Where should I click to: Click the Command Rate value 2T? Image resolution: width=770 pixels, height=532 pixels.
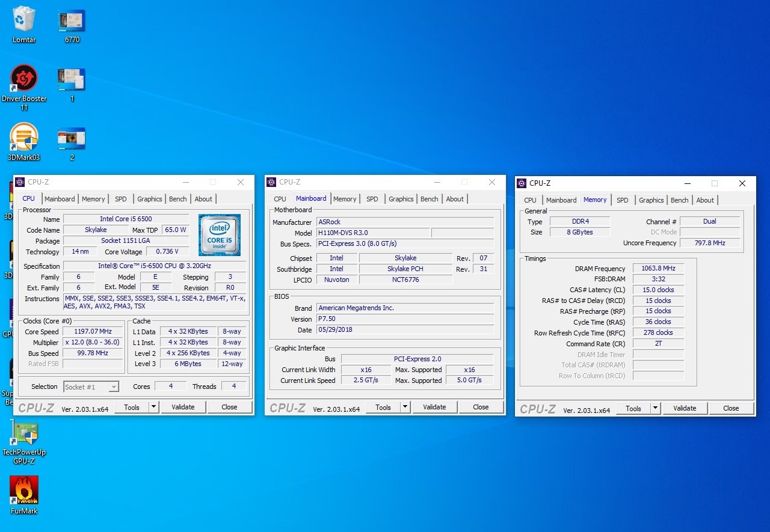point(658,344)
